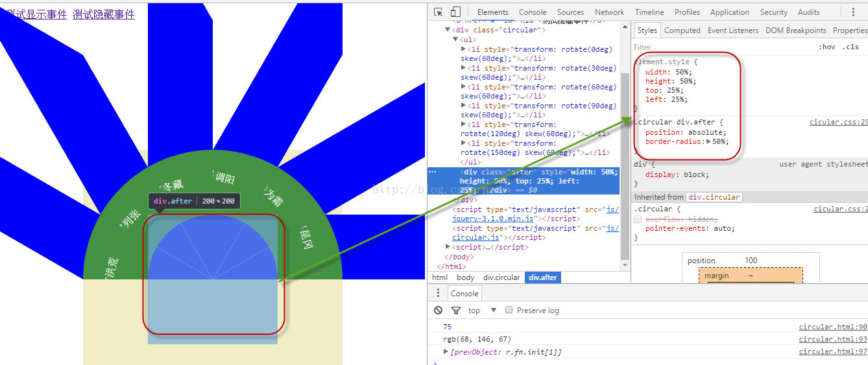Switch to the Elements panel tab

click(x=493, y=12)
